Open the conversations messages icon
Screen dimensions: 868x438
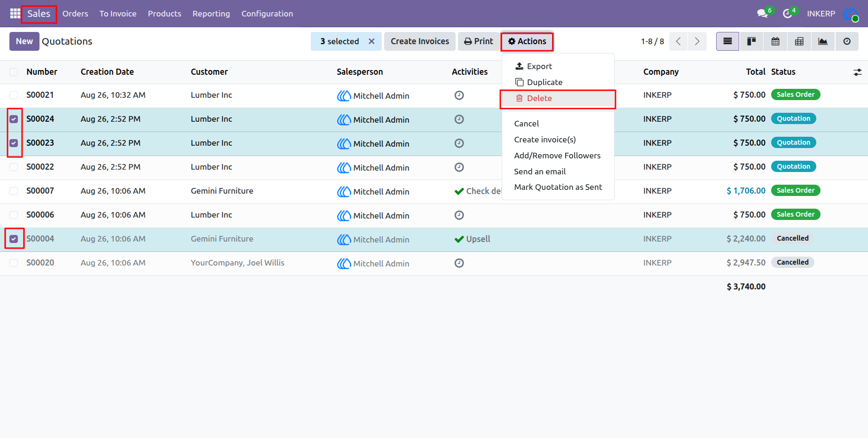coord(763,14)
